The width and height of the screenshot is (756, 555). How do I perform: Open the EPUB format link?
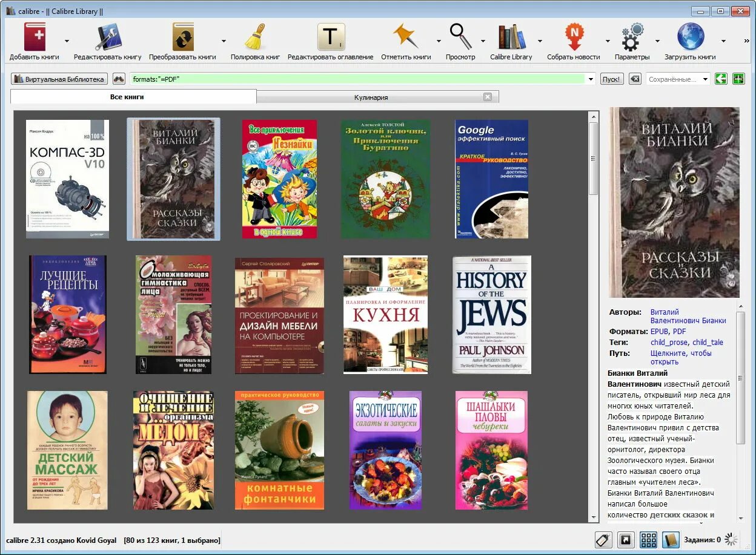tap(659, 332)
